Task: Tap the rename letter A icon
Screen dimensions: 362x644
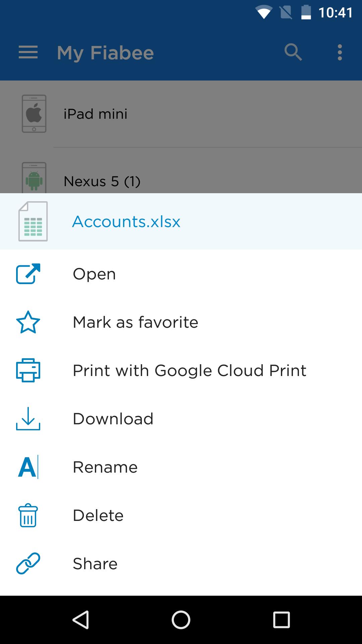Action: click(x=28, y=467)
